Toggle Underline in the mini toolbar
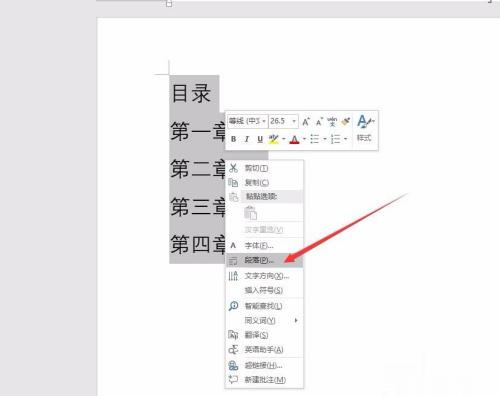The height and width of the screenshot is (396, 500). [x=260, y=139]
